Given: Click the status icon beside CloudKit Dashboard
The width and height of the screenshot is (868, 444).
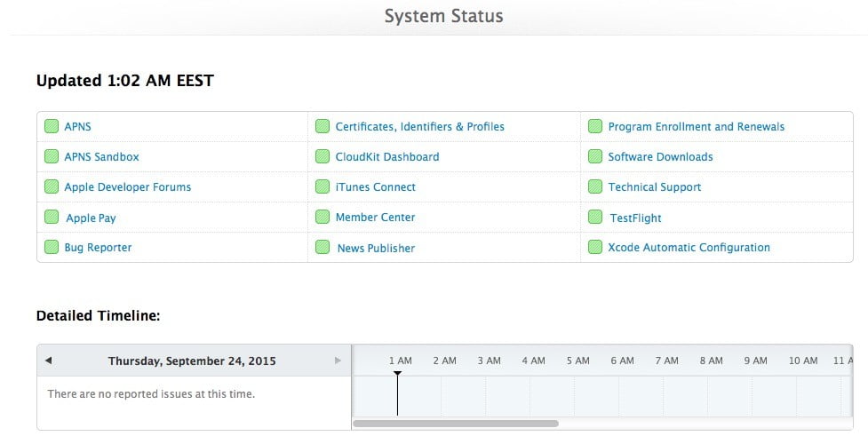Looking at the screenshot, I should [323, 157].
